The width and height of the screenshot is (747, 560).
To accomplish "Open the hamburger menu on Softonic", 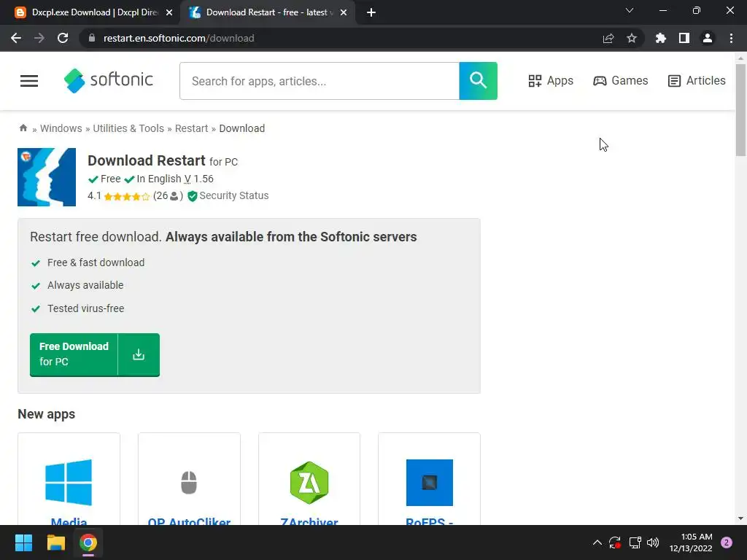I will point(29,81).
